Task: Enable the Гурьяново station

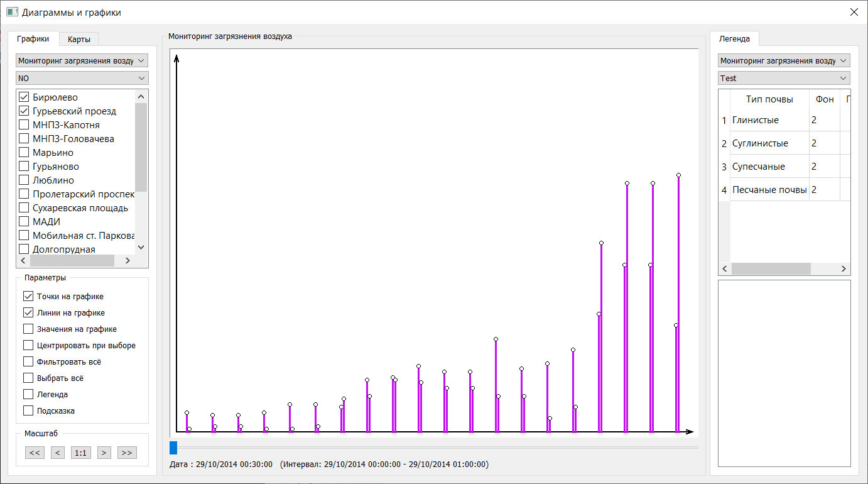Action: [24, 167]
